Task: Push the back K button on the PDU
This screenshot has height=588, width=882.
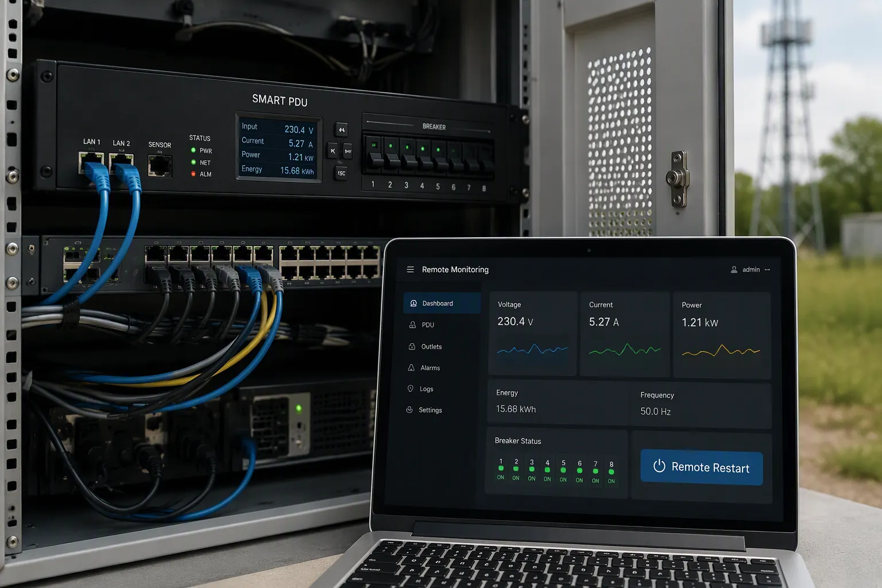Action: point(332,151)
